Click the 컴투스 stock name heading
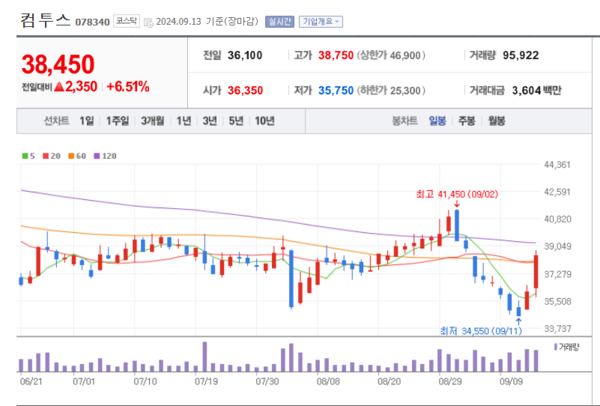Screen dimensions: 600x406 (45, 20)
